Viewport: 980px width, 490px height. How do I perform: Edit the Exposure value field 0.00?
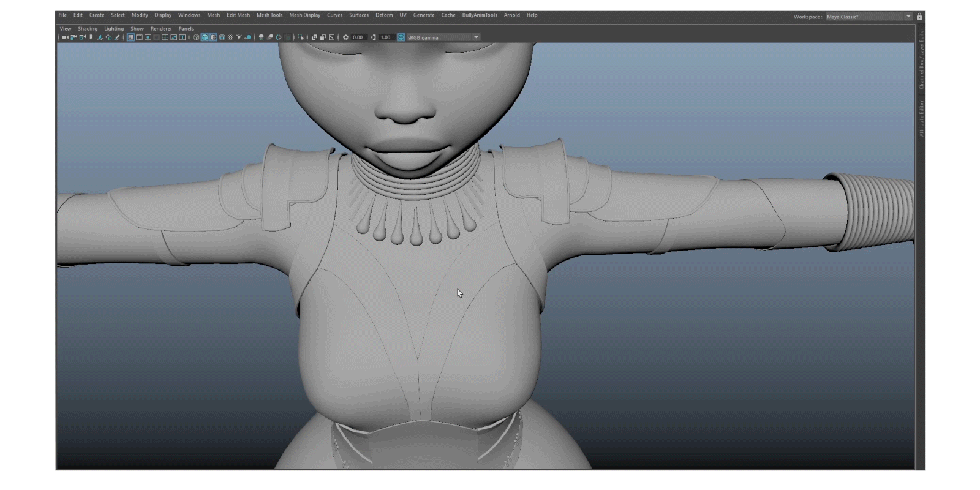click(x=358, y=37)
